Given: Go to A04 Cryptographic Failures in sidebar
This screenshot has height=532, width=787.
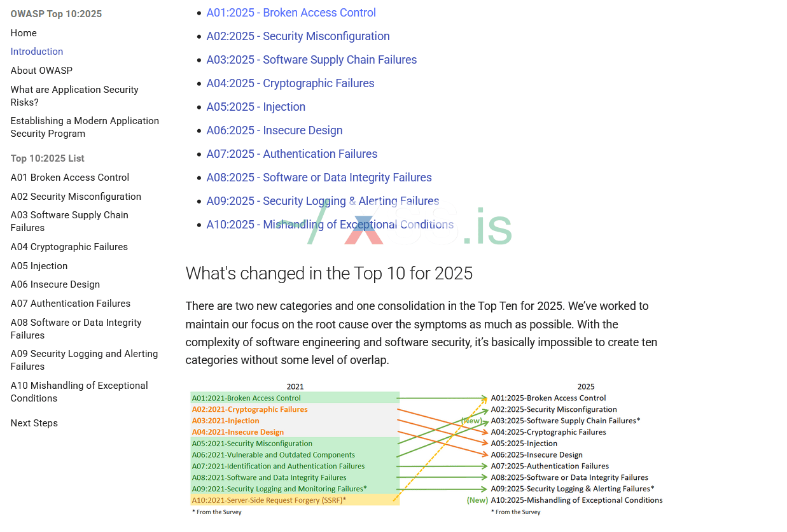Looking at the screenshot, I should [x=69, y=247].
